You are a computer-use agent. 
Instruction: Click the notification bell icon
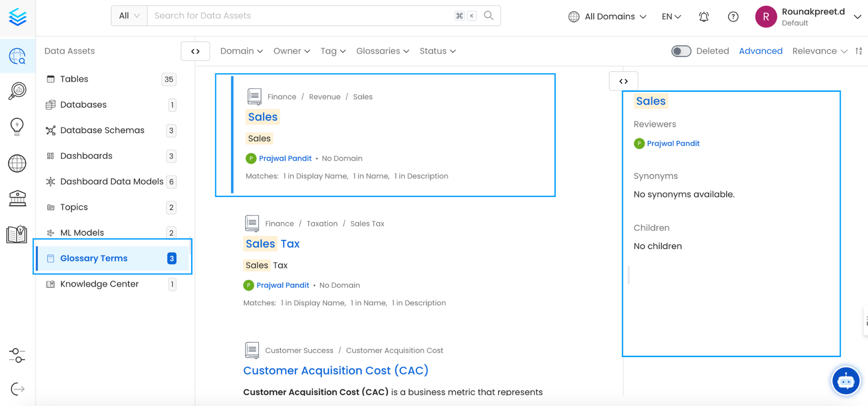[704, 17]
